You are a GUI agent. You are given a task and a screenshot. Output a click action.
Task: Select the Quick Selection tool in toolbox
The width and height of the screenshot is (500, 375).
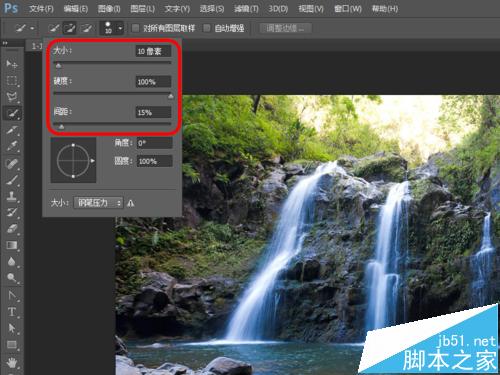click(x=12, y=113)
